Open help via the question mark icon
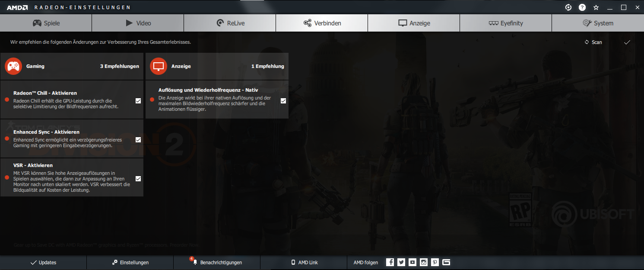This screenshot has width=644, height=270. click(582, 7)
